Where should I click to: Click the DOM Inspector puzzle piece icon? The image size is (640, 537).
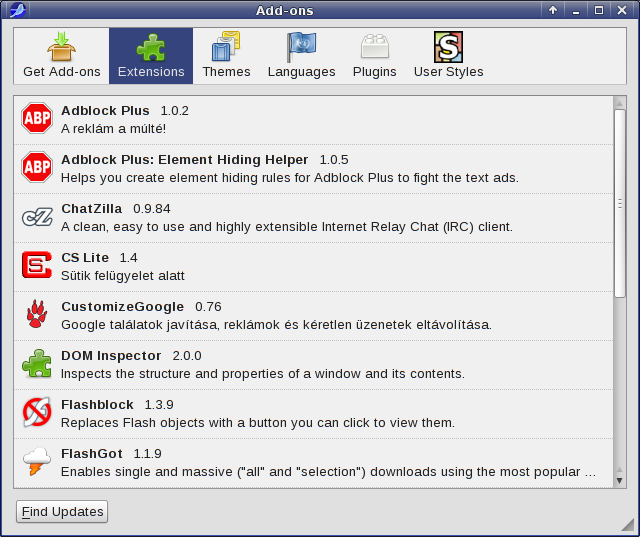37,363
